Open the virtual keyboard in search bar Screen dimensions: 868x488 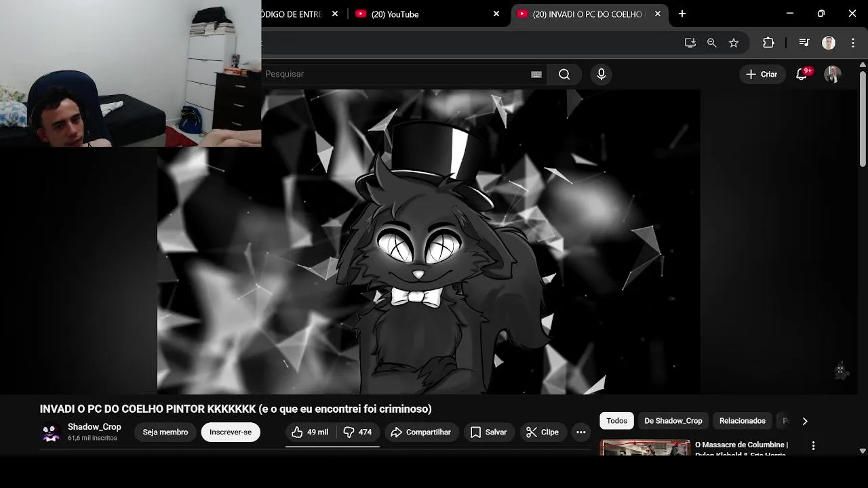[536, 75]
